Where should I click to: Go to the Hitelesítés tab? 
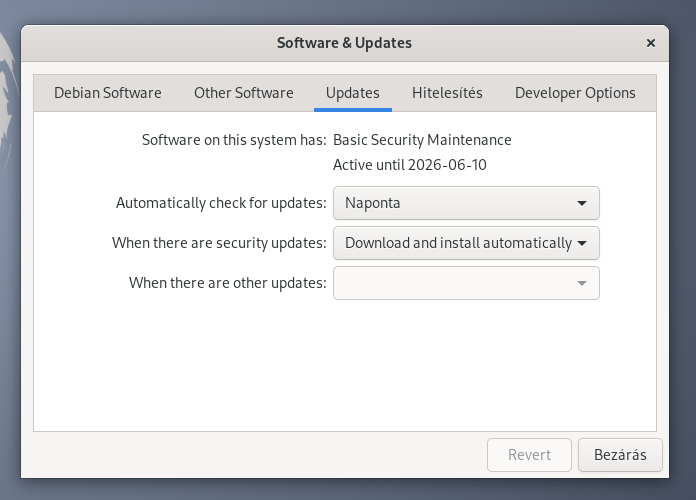(447, 93)
